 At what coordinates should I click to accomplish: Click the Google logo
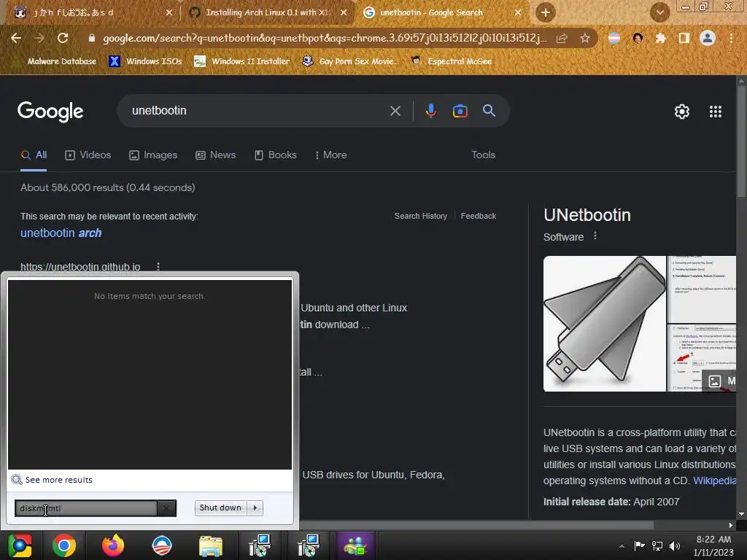click(x=50, y=112)
